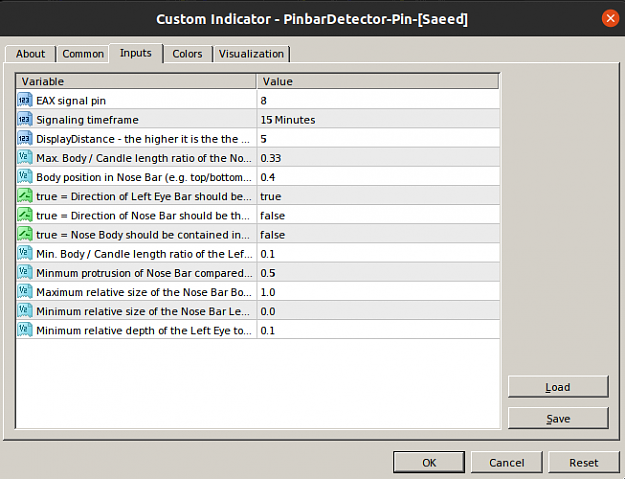
Task: Select Nose Body should be contained name
Action: 143,234
